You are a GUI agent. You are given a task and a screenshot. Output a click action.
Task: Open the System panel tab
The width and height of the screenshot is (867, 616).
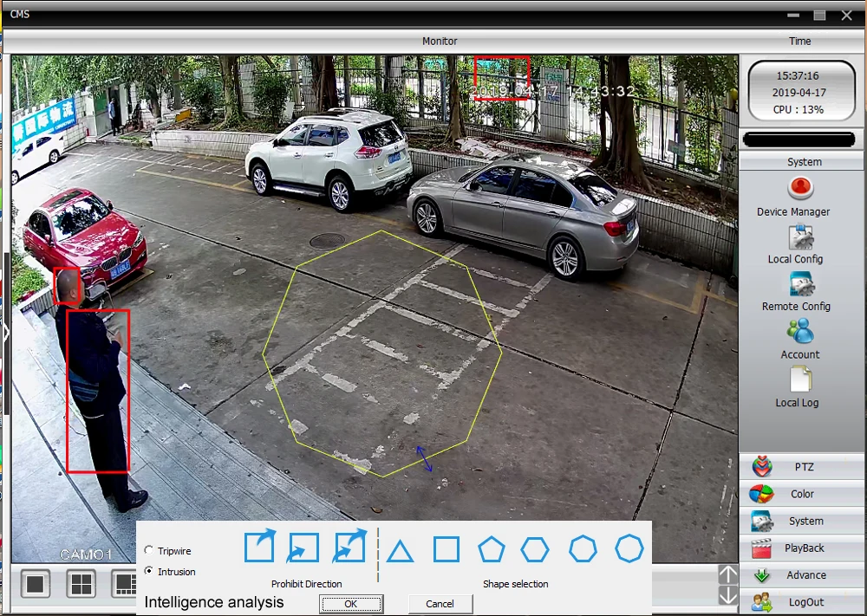pos(803,521)
